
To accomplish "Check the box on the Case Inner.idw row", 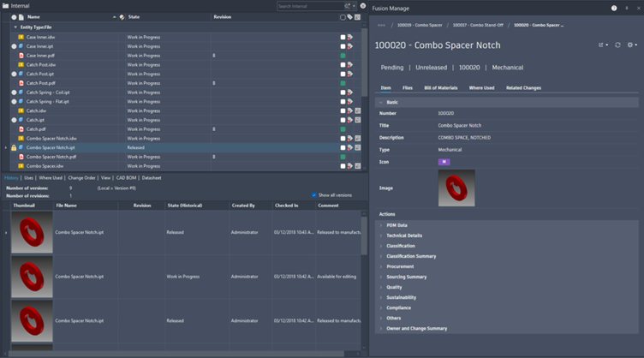I will pos(343,38).
